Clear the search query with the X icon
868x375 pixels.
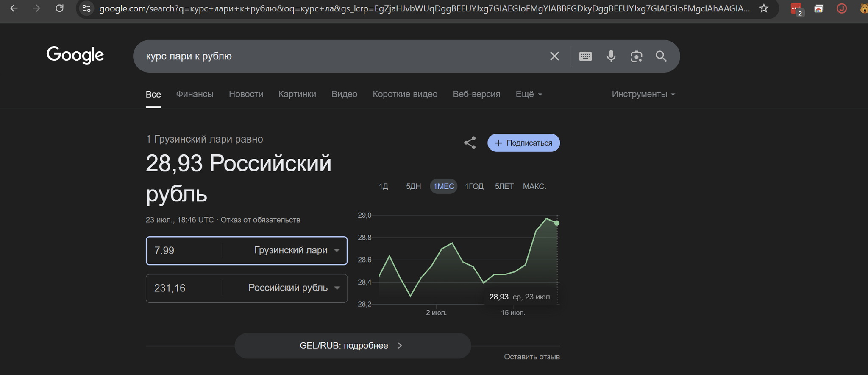coord(554,56)
